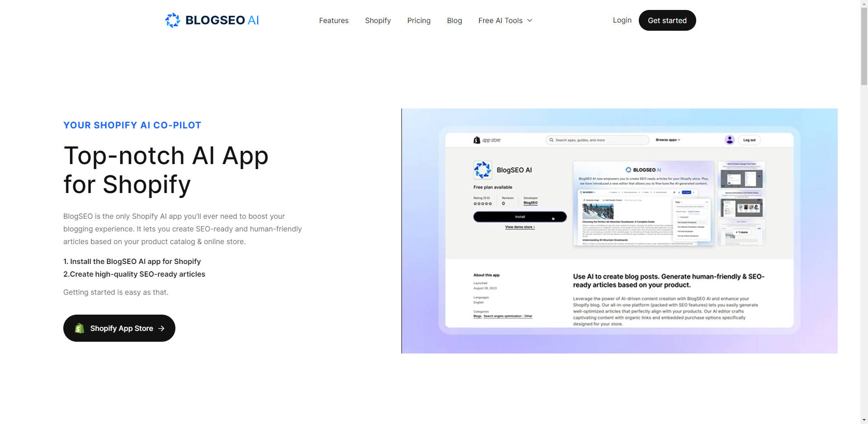Click the BlogSEO AI app icon on the store listing
Image resolution: width=868 pixels, height=424 pixels.
pyautogui.click(x=482, y=170)
